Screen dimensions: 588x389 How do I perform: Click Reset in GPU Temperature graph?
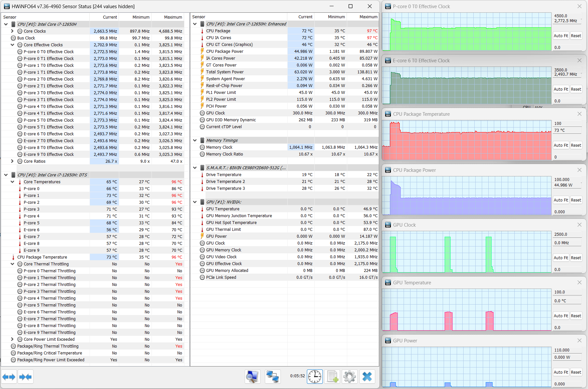click(576, 316)
